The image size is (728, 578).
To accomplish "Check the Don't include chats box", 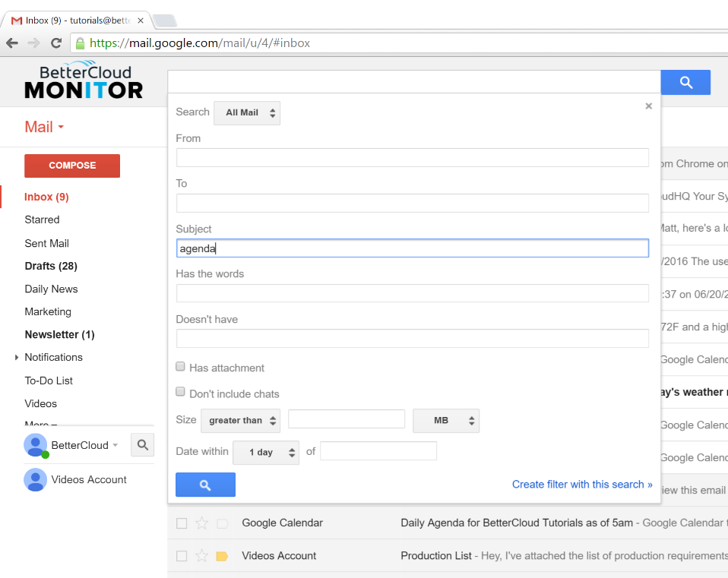I will coord(181,392).
